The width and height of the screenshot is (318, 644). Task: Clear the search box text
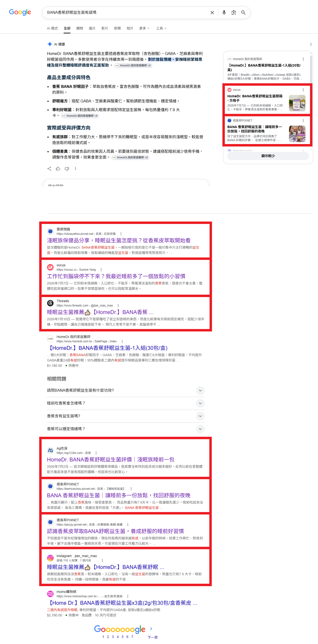(x=212, y=13)
